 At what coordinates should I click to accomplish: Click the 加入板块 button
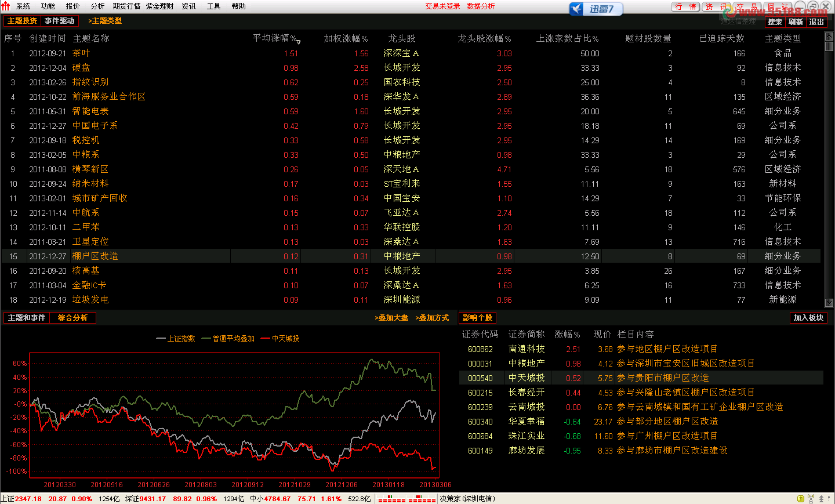point(808,318)
